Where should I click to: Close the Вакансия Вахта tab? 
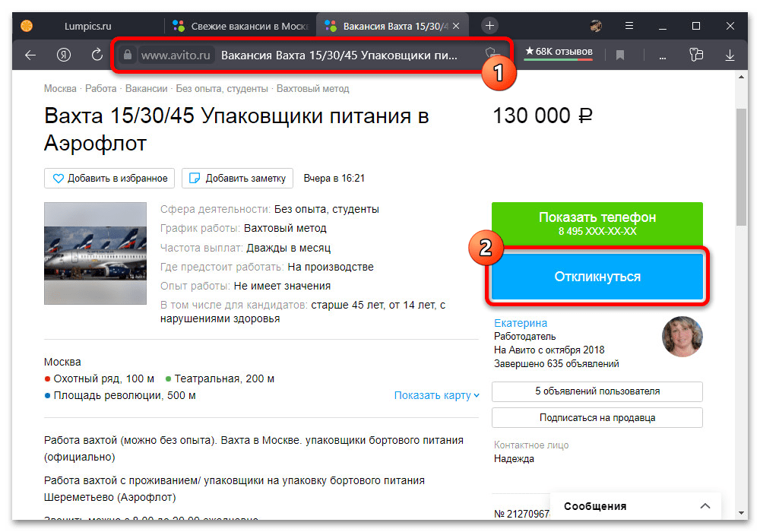coord(456,26)
